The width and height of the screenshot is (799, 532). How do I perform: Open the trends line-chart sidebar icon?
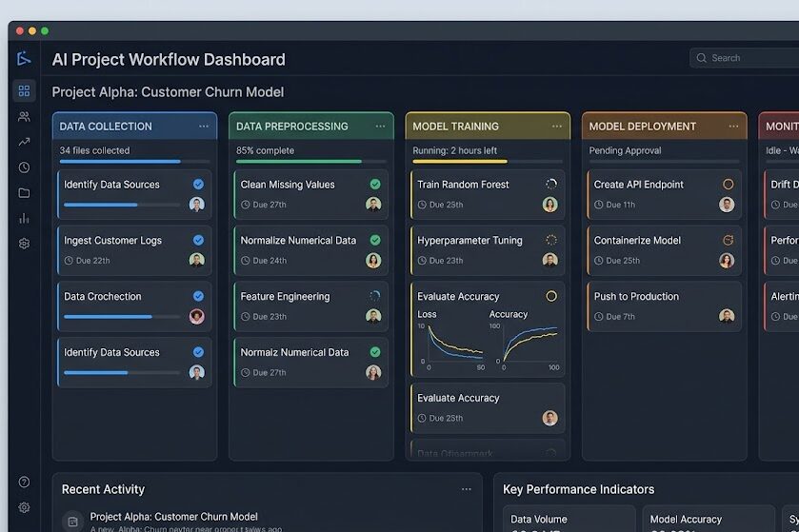point(24,142)
